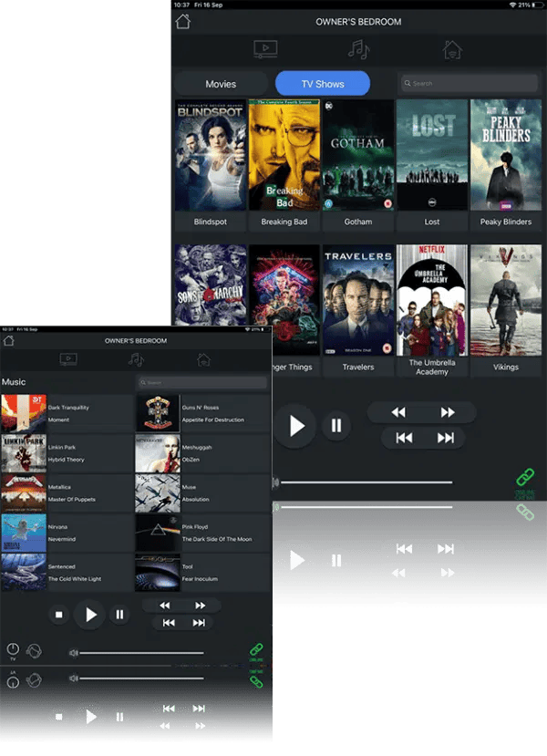
Task: Open the smart home icon on the TV Shows screen
Action: tap(452, 49)
